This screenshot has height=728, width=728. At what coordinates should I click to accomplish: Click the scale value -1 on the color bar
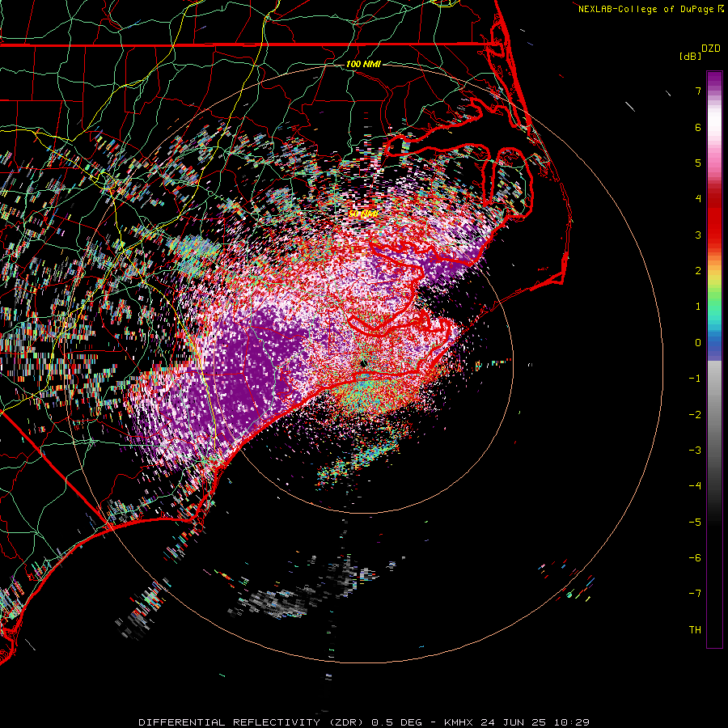click(695, 379)
